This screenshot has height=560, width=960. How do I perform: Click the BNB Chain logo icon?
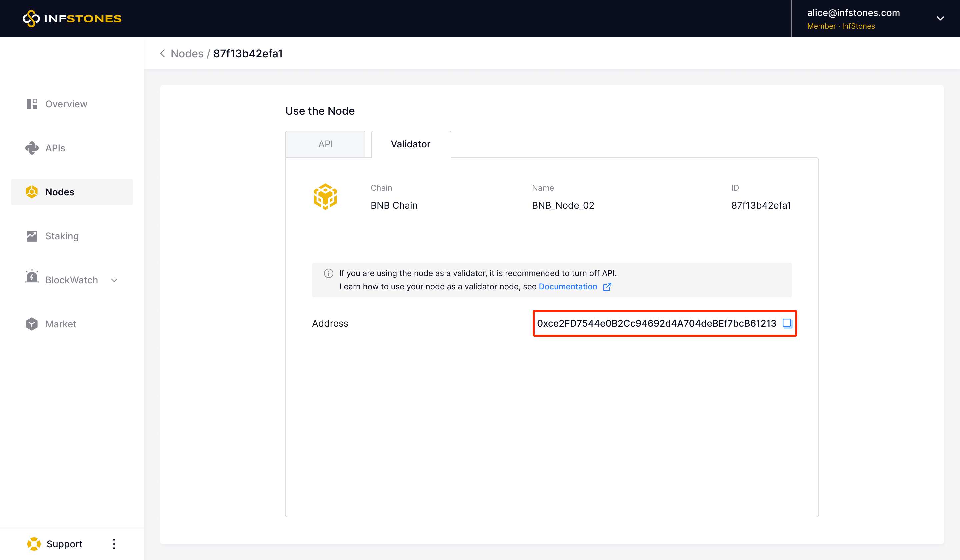point(325,197)
